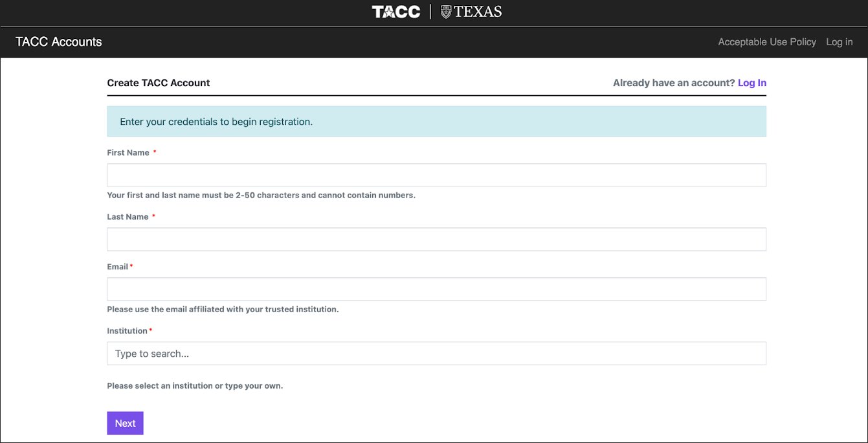Click the Institution field label

127,331
